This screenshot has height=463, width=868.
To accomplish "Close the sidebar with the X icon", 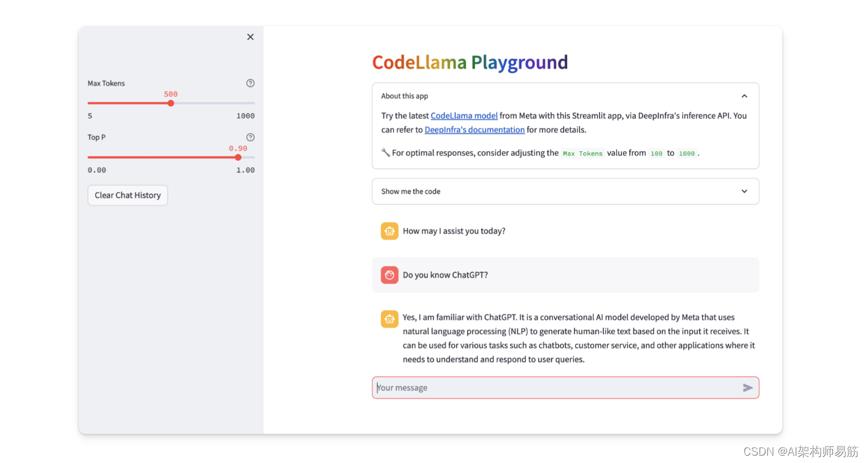I will (x=250, y=37).
